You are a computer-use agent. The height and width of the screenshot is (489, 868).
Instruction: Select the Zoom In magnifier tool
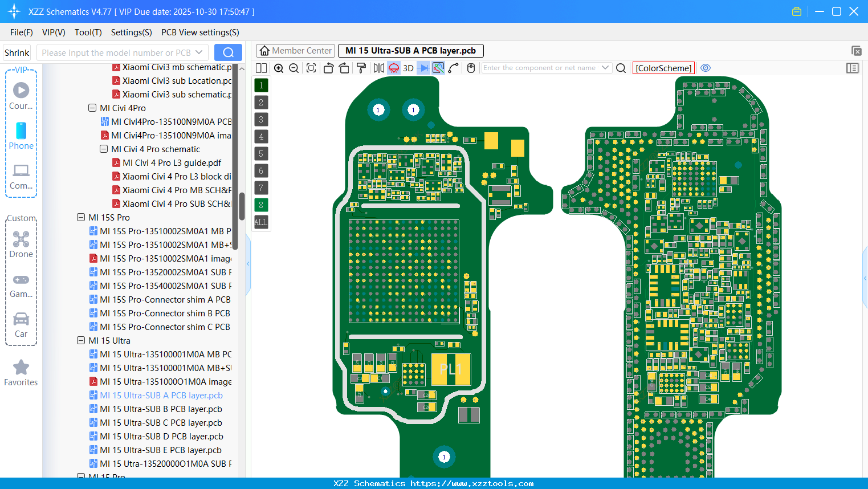(279, 68)
